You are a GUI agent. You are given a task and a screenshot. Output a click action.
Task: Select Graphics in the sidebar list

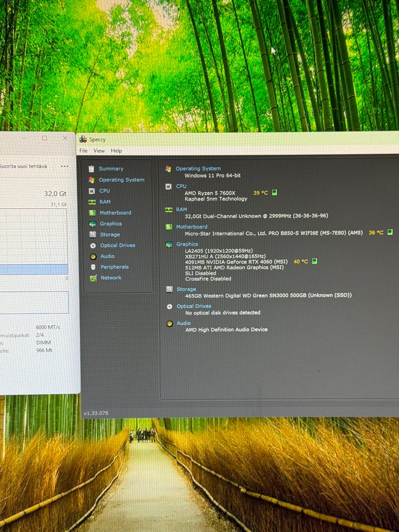(111, 224)
